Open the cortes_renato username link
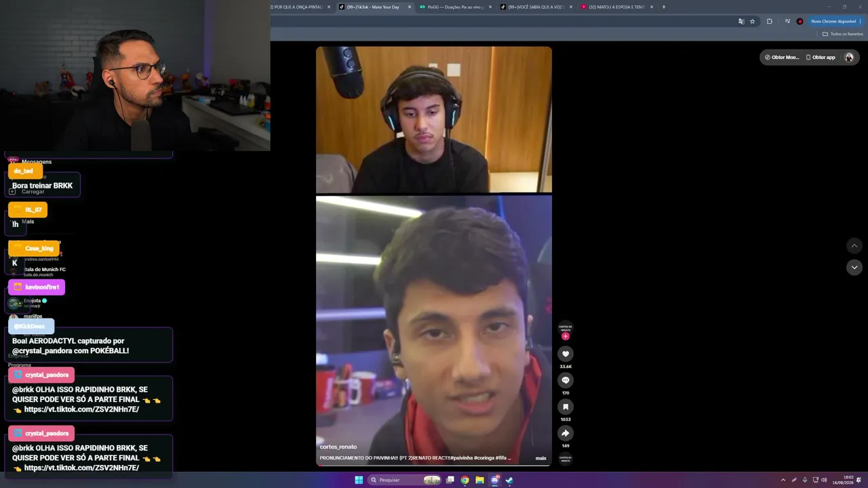 [x=338, y=447]
